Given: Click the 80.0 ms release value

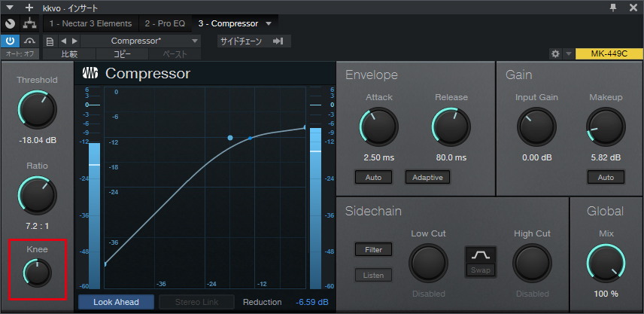Looking at the screenshot, I should pyautogui.click(x=451, y=157).
